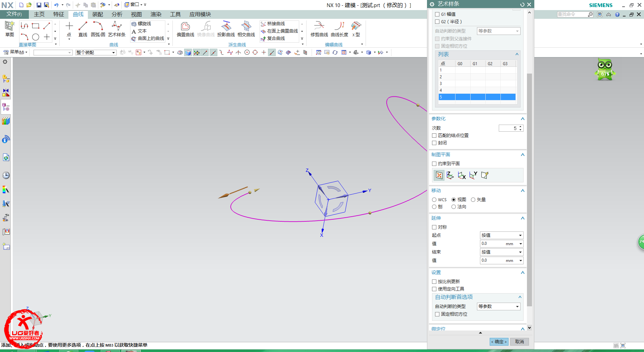Open the 文件(F) menu
Image resolution: width=644 pixels, height=352 pixels.
14,14
